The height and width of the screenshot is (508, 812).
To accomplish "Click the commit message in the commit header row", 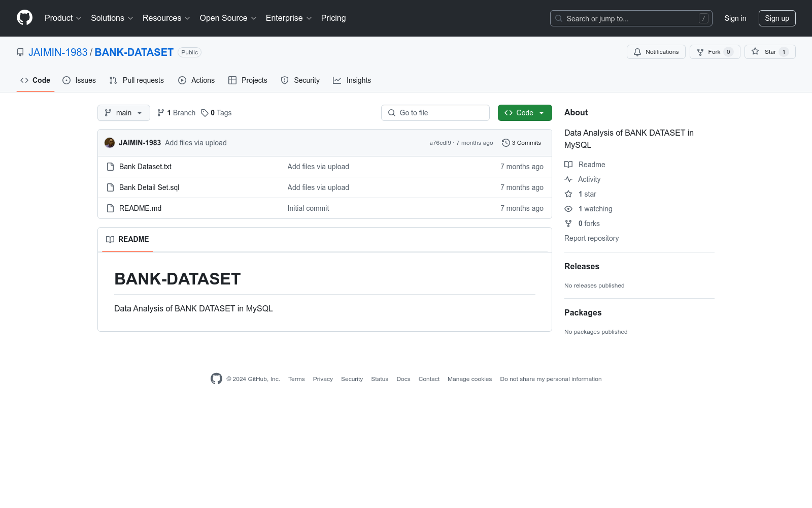I will (196, 143).
